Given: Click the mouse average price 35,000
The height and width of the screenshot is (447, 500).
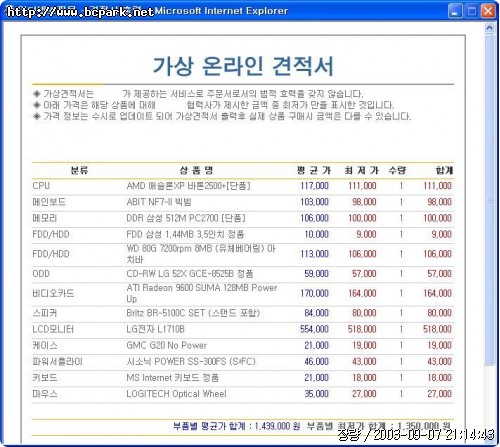Looking at the screenshot, I should tap(316, 394).
